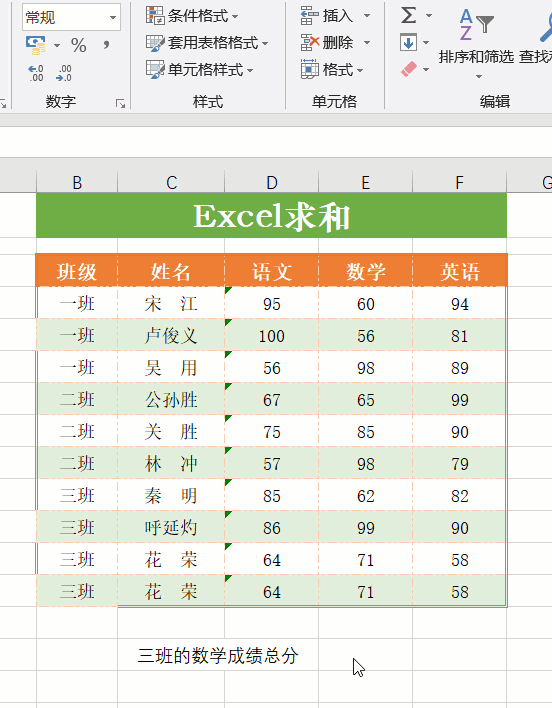Open Sort and Filter menu
Image resolution: width=552 pixels, height=708 pixels.
476,43
